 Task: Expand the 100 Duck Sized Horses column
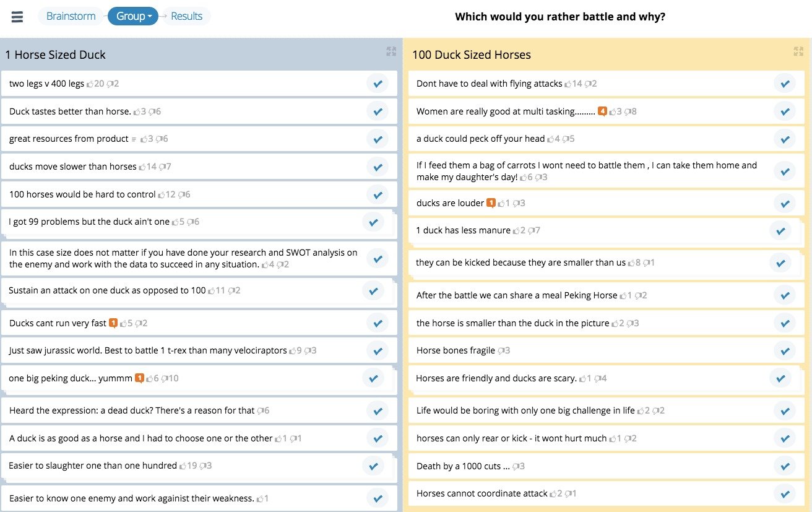pos(798,51)
